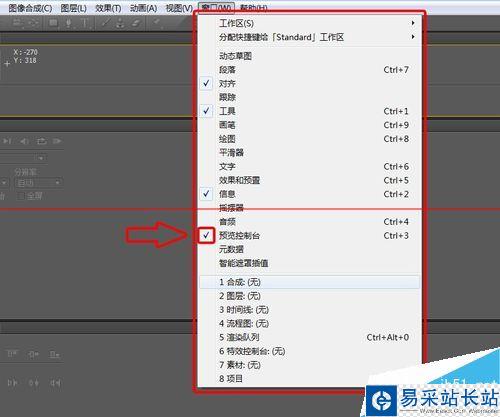Select the Pen tool in the toolbar
Viewport: 500px width, 417px height.
pyautogui.click(x=68, y=23)
